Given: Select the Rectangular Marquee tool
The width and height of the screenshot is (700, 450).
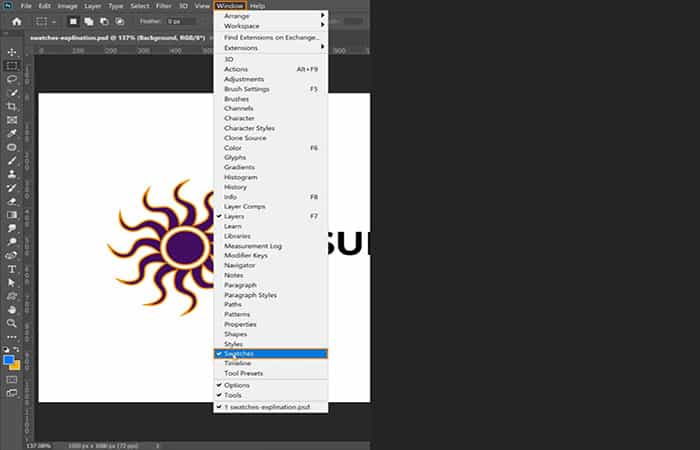Looking at the screenshot, I should [12, 65].
